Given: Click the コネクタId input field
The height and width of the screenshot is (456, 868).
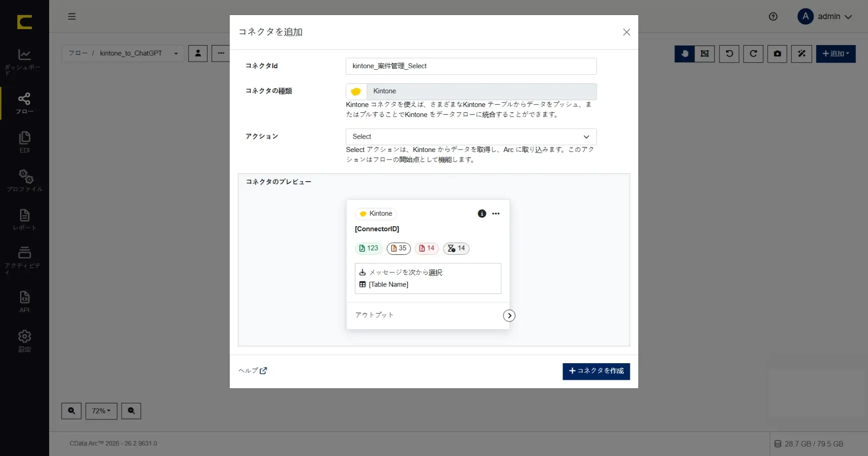Looking at the screenshot, I should tap(471, 66).
